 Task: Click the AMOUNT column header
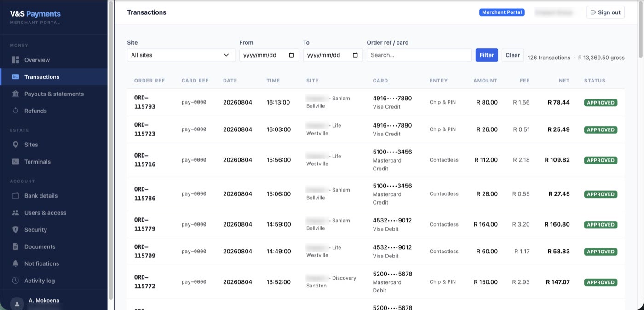tap(485, 81)
